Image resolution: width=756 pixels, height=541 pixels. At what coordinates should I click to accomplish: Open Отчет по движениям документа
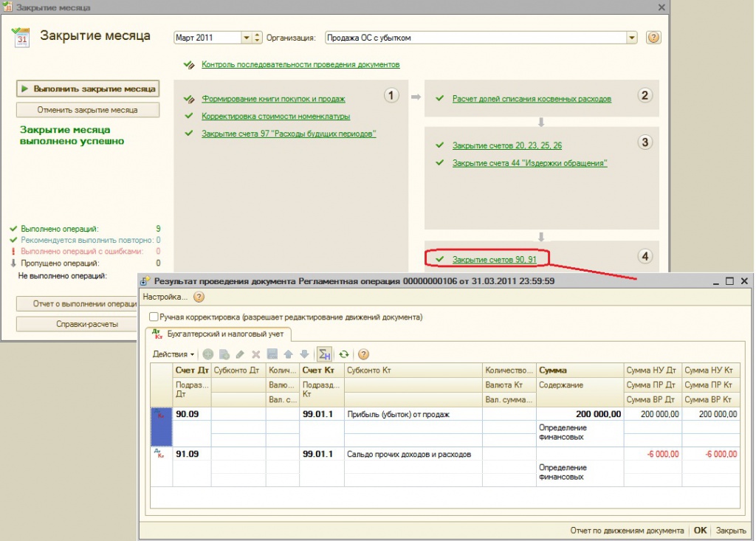(x=627, y=531)
